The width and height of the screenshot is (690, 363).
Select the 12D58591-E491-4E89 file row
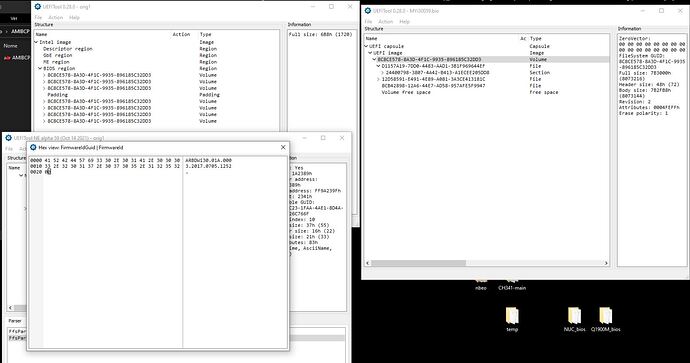486,79
